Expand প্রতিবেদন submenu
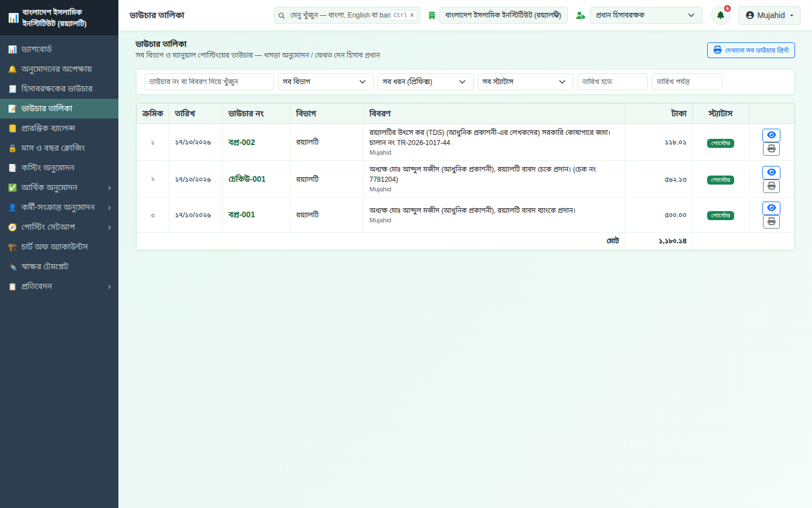 coord(59,286)
